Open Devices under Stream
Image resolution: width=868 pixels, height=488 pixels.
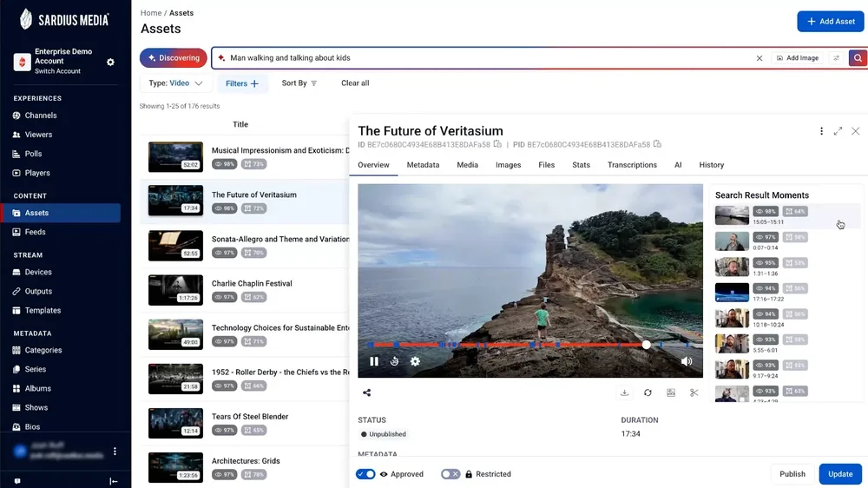tap(38, 272)
